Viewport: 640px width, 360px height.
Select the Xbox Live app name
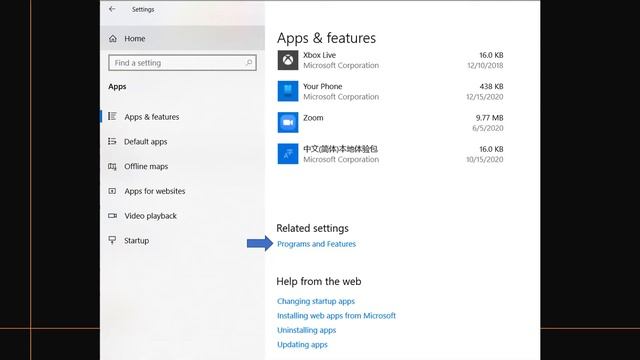[319, 55]
